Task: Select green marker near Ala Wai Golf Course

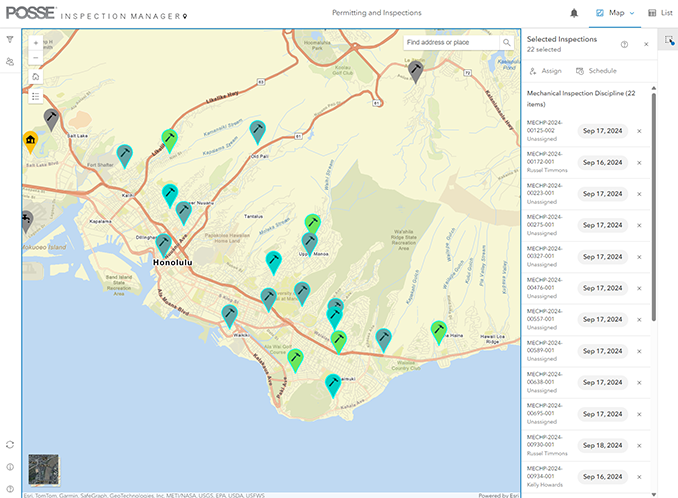Action: point(295,361)
